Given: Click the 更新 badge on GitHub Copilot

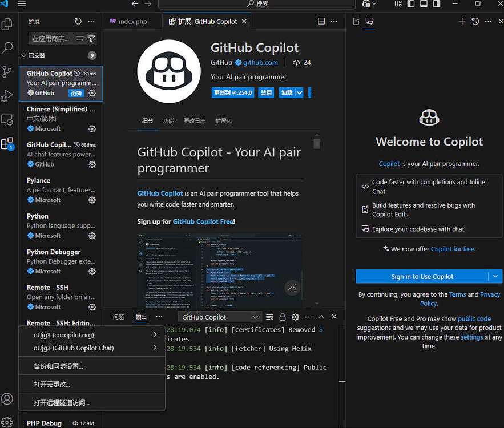Looking at the screenshot, I should [x=76, y=93].
